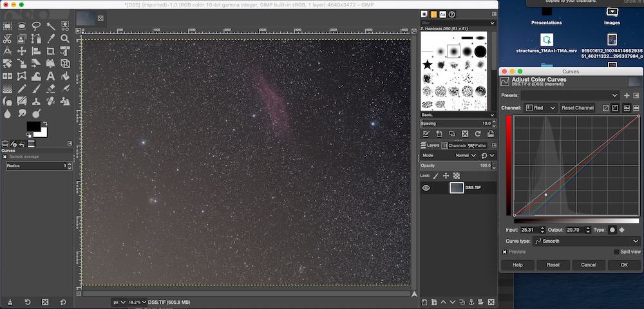Switch to the Paths tab

click(477, 145)
